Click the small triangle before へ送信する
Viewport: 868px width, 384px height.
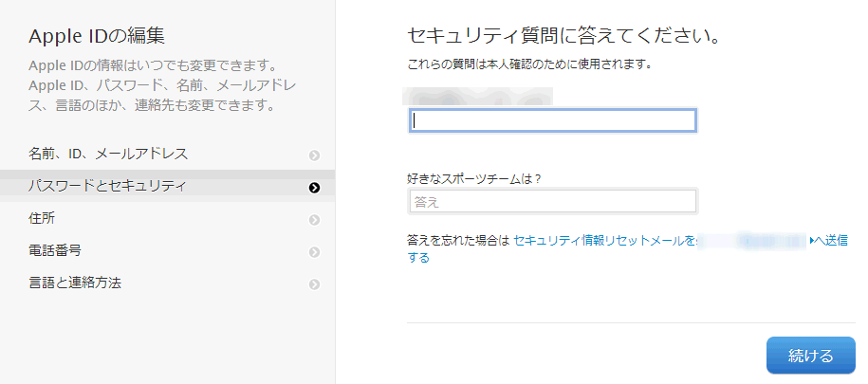pos(812,241)
